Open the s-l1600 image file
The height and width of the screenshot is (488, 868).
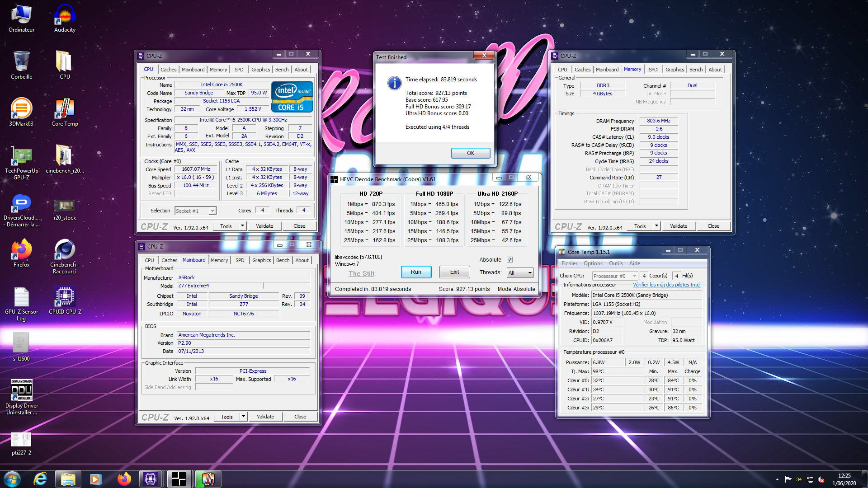[21, 347]
